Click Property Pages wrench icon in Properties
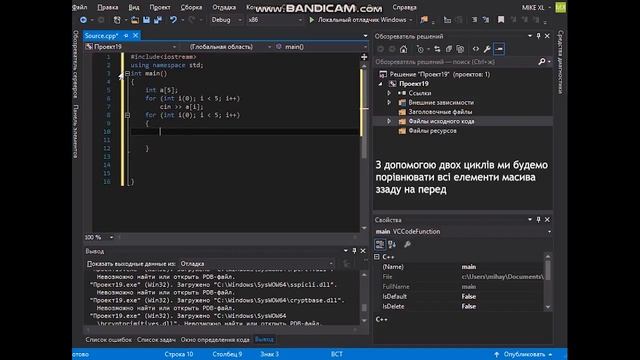The width and height of the screenshot is (640, 360). (407, 244)
